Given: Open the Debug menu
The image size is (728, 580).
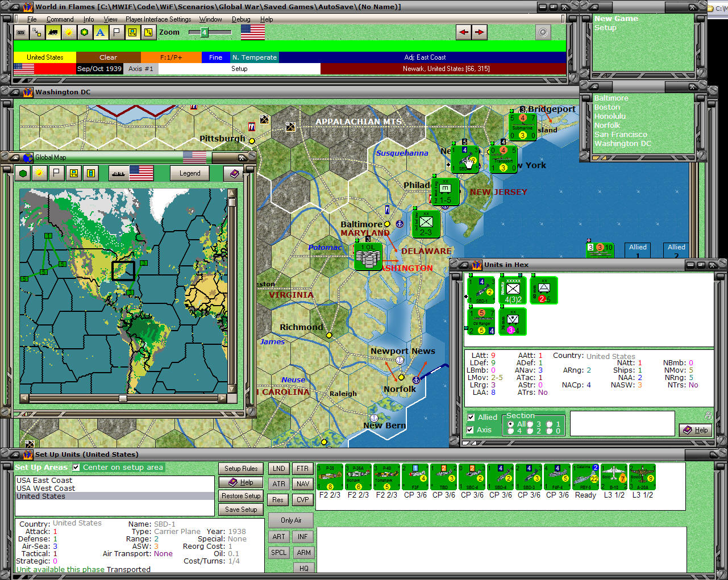Looking at the screenshot, I should tap(241, 19).
